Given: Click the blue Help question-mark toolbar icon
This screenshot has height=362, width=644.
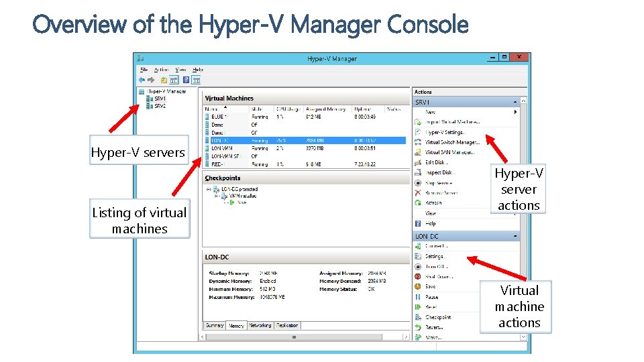Looking at the screenshot, I should click(186, 80).
